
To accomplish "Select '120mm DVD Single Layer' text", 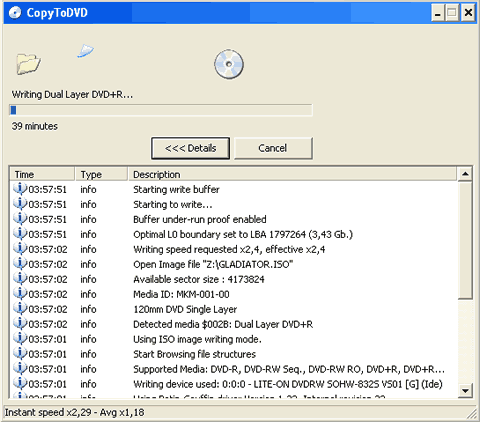I will [x=185, y=309].
